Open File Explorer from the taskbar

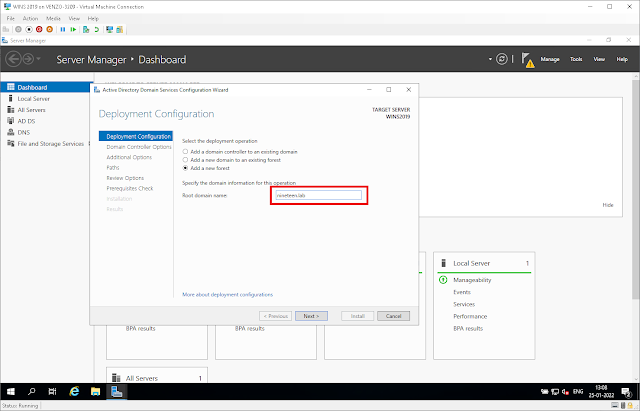click(95, 391)
